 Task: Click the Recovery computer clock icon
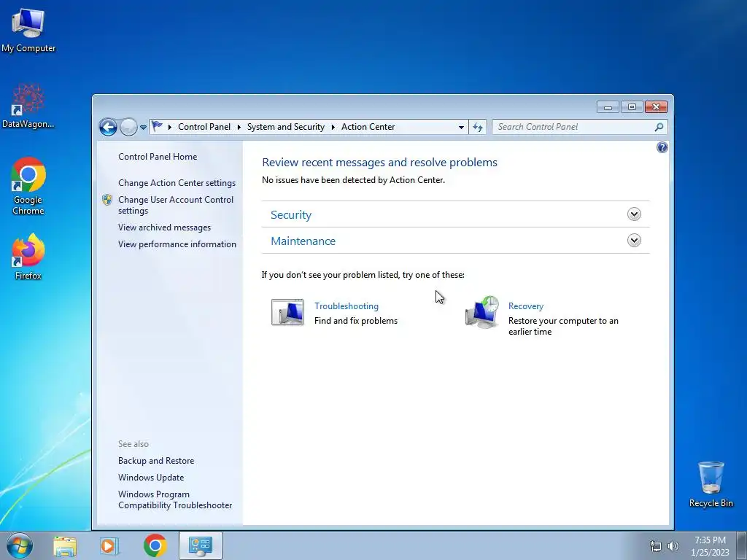coord(482,312)
